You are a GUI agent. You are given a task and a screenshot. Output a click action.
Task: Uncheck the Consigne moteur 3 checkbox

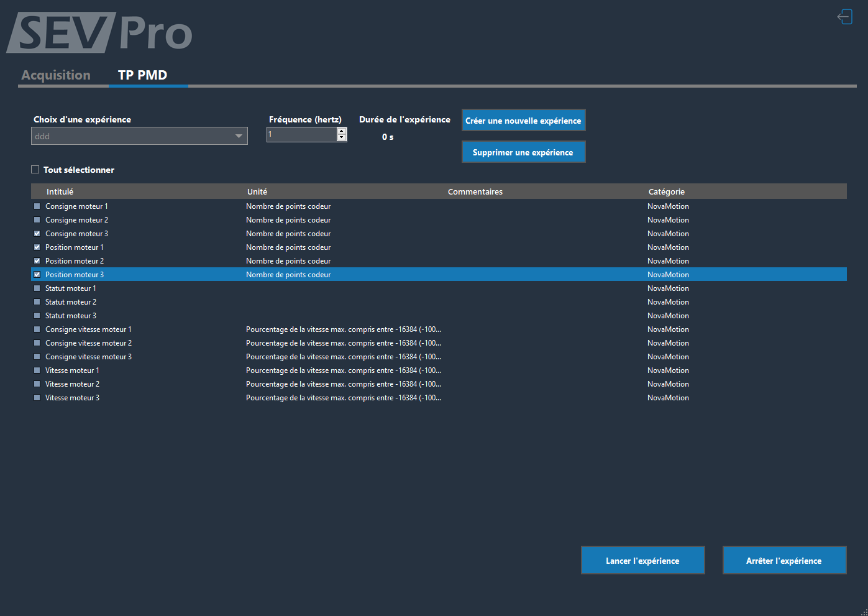[x=37, y=234]
